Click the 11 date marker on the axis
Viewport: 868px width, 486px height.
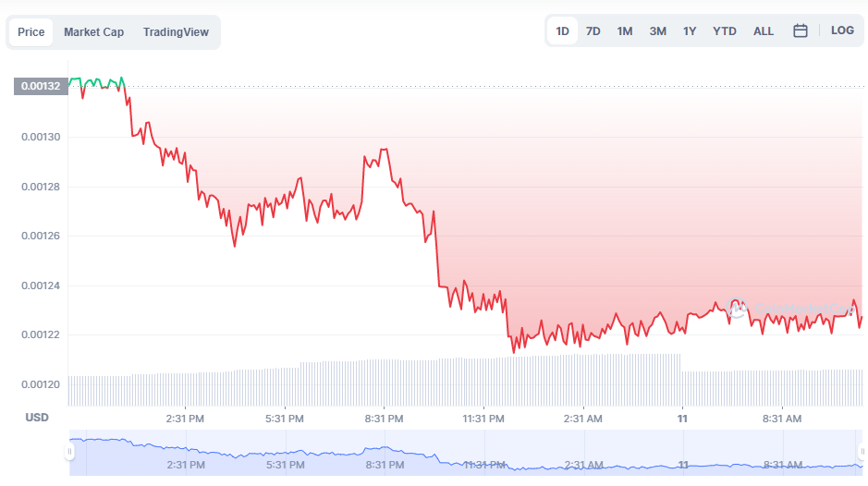[682, 419]
